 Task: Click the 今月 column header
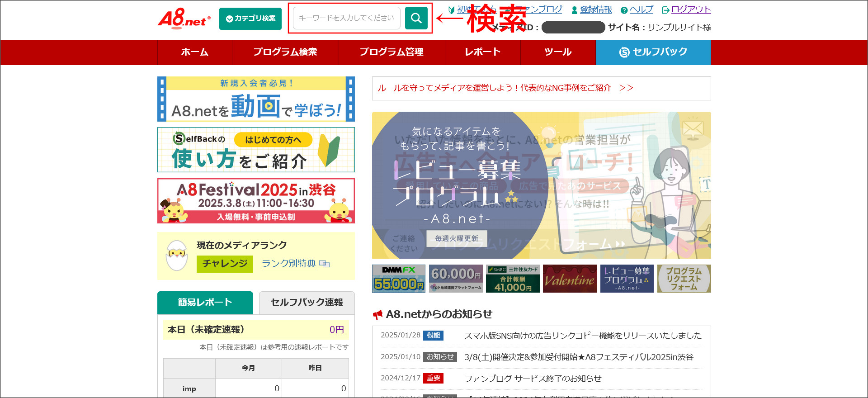click(x=249, y=368)
